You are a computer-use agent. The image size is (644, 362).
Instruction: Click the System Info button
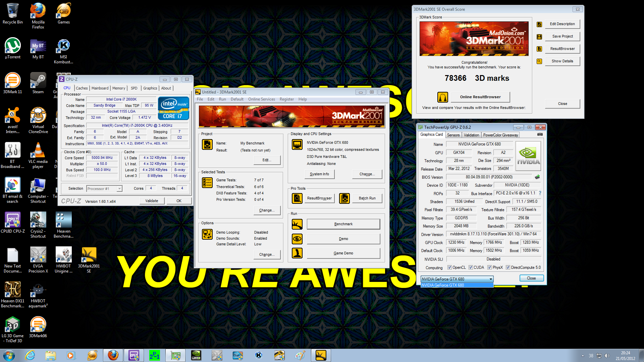tap(319, 174)
